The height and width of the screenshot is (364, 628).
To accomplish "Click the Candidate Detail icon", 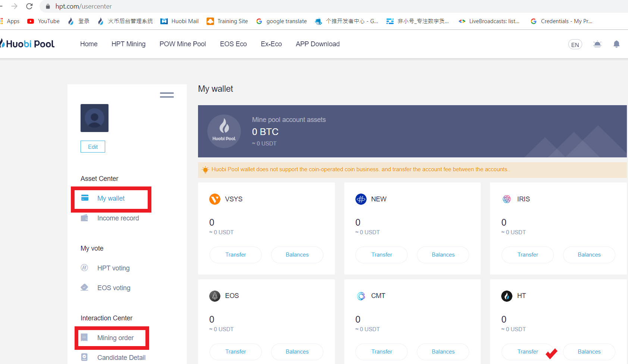I will coord(84,357).
